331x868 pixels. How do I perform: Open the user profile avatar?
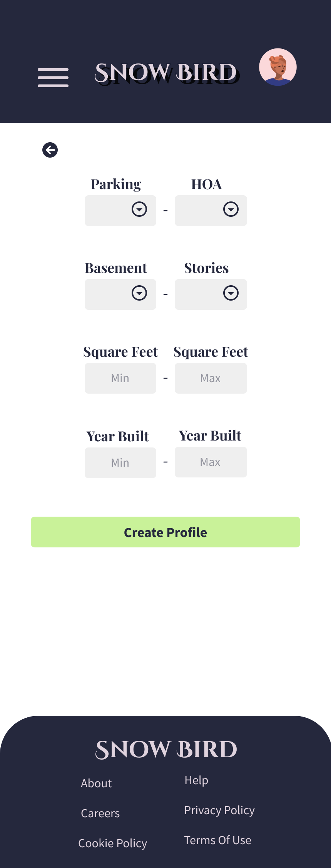[x=278, y=67]
